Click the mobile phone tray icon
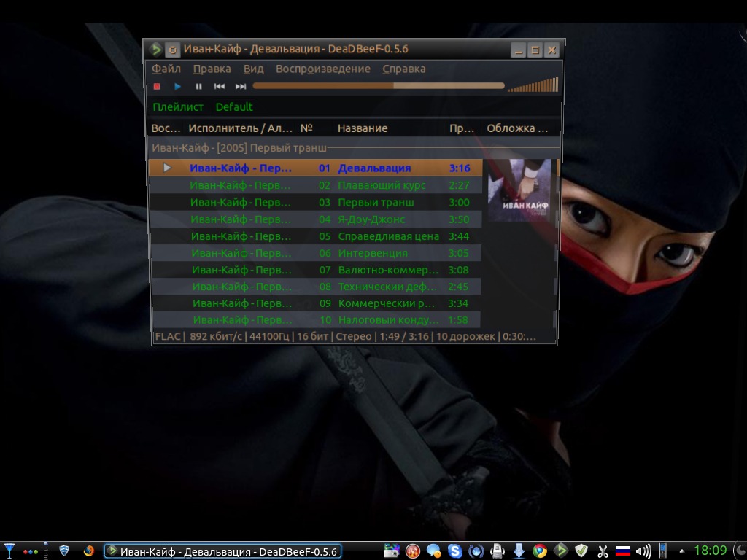The width and height of the screenshot is (747, 560). click(x=662, y=551)
